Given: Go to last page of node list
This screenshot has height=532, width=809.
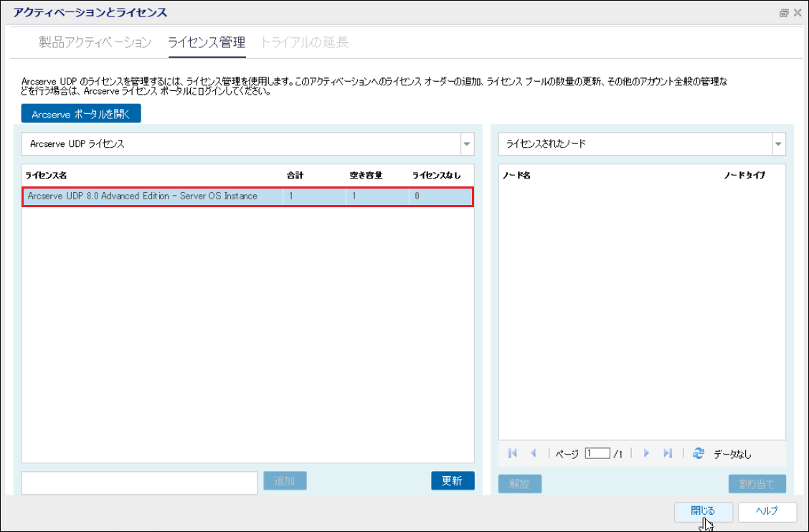Looking at the screenshot, I should pyautogui.click(x=668, y=453).
